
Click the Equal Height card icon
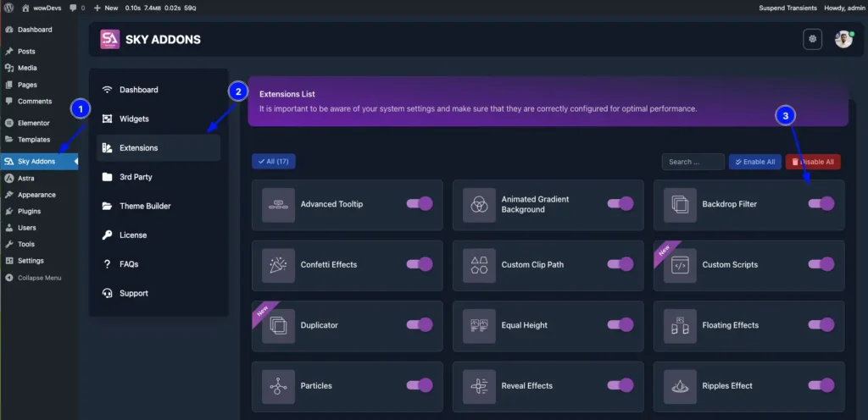[480, 326]
